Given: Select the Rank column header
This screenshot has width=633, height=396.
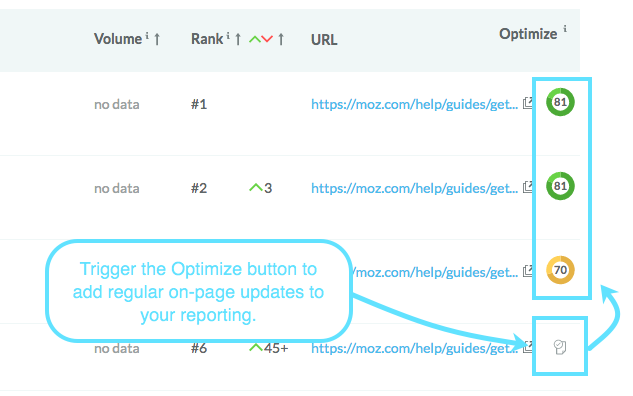Looking at the screenshot, I should tap(207, 39).
